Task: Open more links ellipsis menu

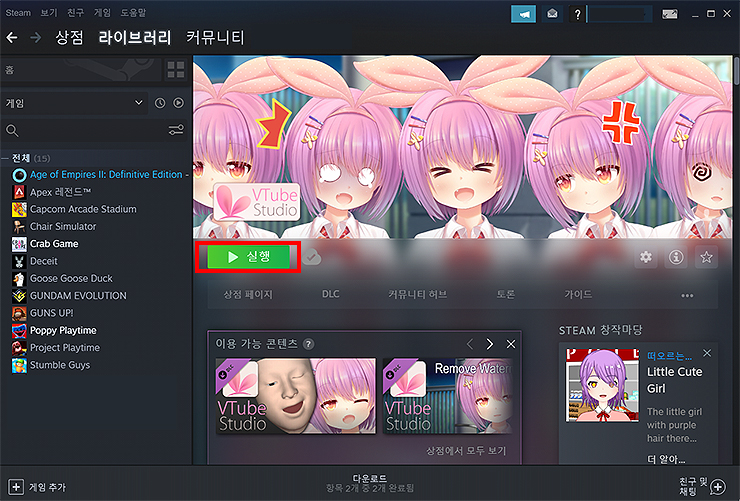Action: (687, 295)
